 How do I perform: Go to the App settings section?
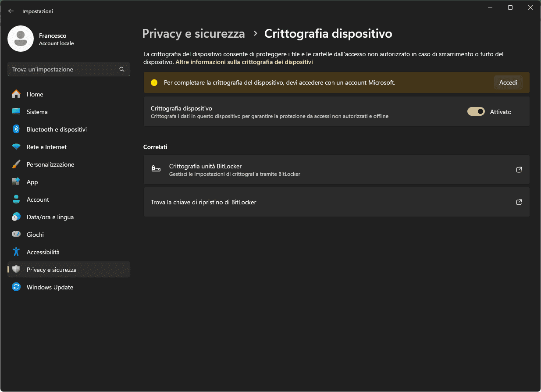[32, 182]
